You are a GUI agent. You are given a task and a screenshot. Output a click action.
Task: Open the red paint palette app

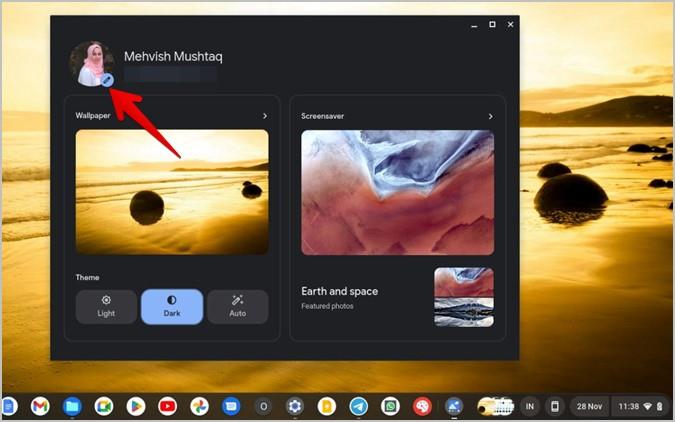[x=422, y=406]
